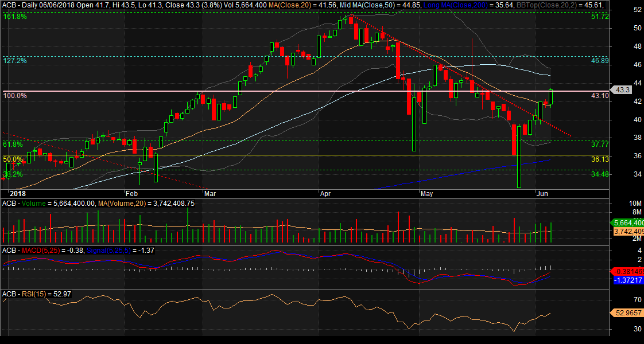Click the orange 52.9657 RSI value tag

626,312
